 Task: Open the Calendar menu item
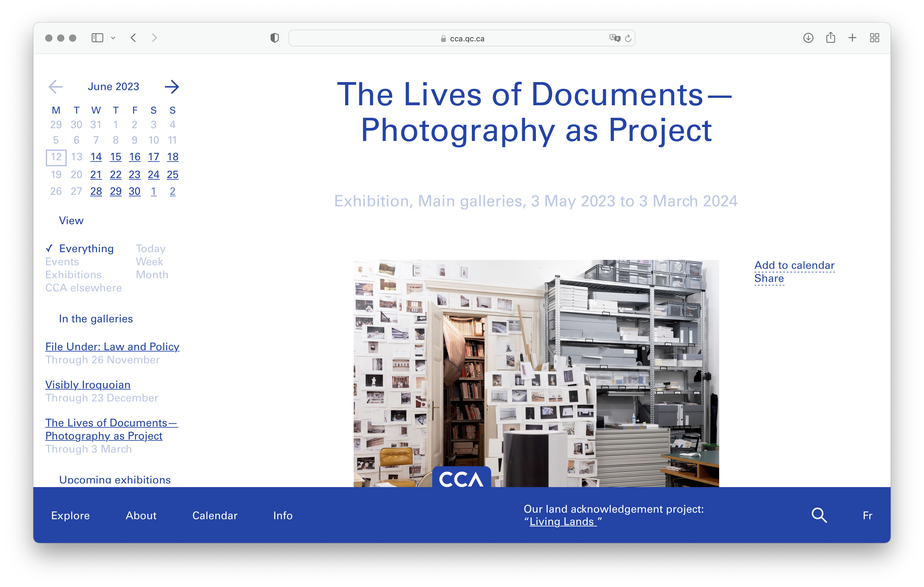click(215, 516)
